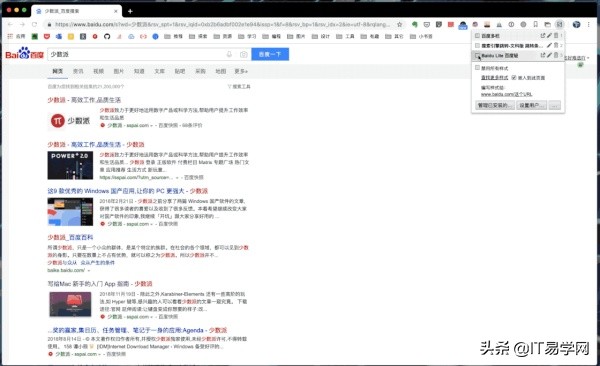Check the disable all styles checkbox
The height and width of the screenshot is (366, 600).
(x=477, y=68)
